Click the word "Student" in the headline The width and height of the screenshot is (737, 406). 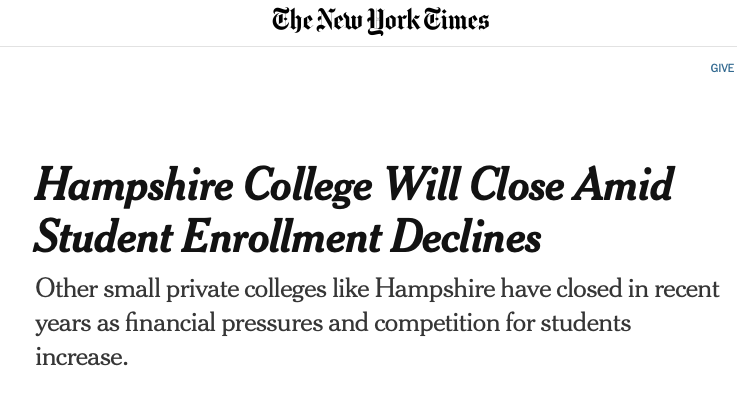pos(103,237)
